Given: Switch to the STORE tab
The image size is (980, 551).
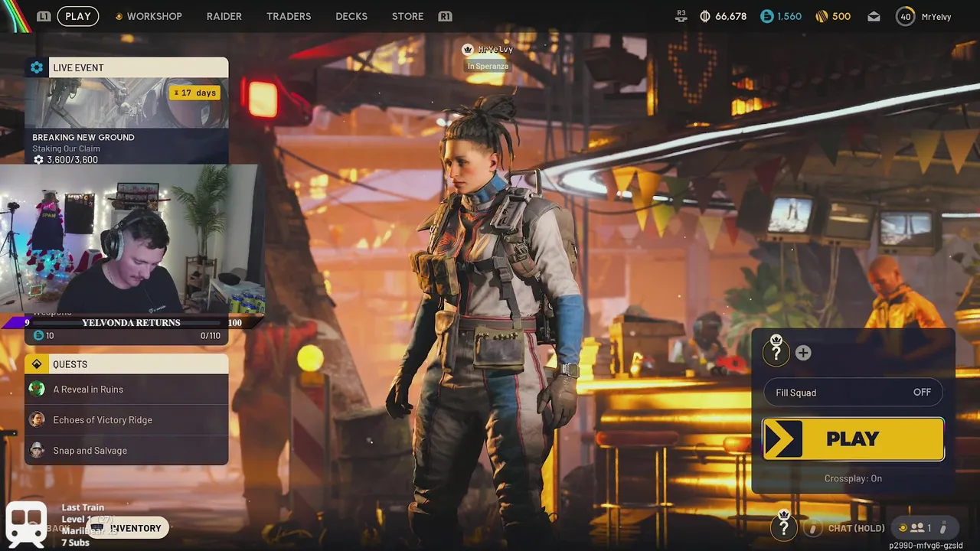Looking at the screenshot, I should click(x=407, y=16).
